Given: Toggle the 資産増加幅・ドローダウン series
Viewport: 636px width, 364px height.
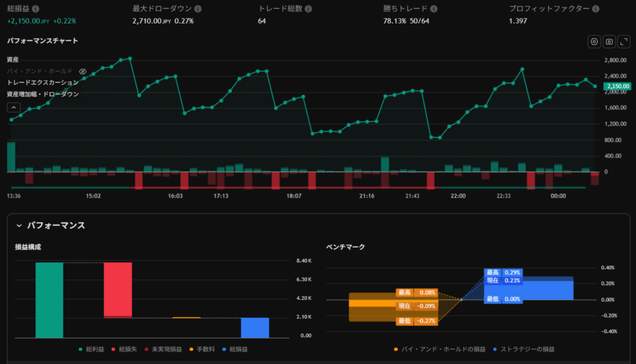Looking at the screenshot, I should point(43,94).
